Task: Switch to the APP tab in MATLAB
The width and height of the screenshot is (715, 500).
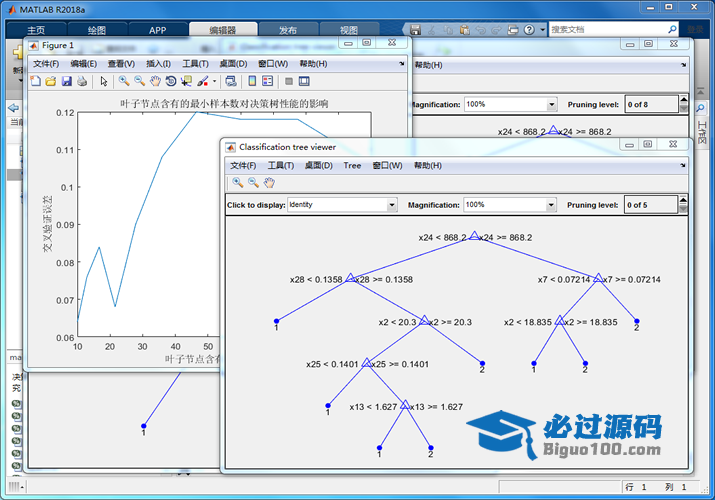Action: pos(157,31)
